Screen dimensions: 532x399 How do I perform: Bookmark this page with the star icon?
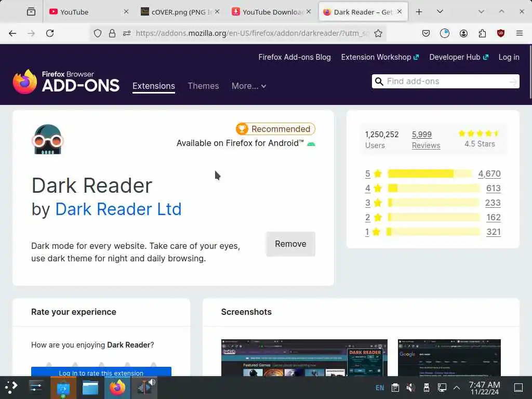[x=378, y=33]
